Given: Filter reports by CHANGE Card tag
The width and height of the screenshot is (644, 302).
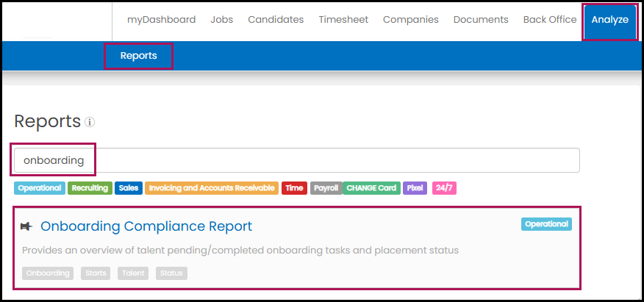Looking at the screenshot, I should [371, 188].
